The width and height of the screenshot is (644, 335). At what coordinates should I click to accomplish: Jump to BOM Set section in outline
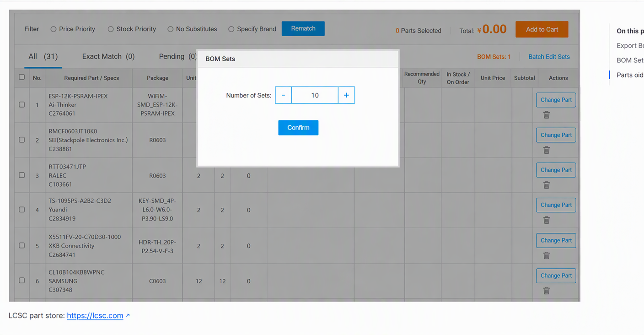point(630,60)
